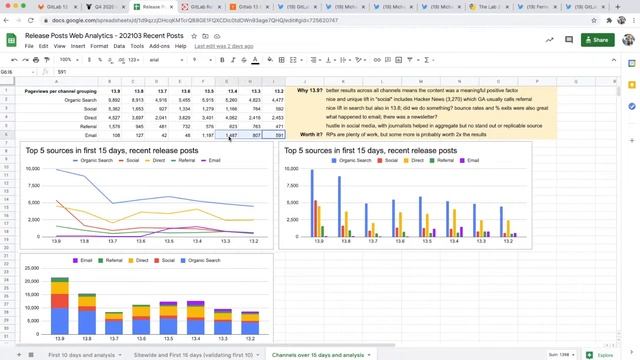This screenshot has width=640, height=360.
Task: Open the Help menu
Action: [180, 46]
